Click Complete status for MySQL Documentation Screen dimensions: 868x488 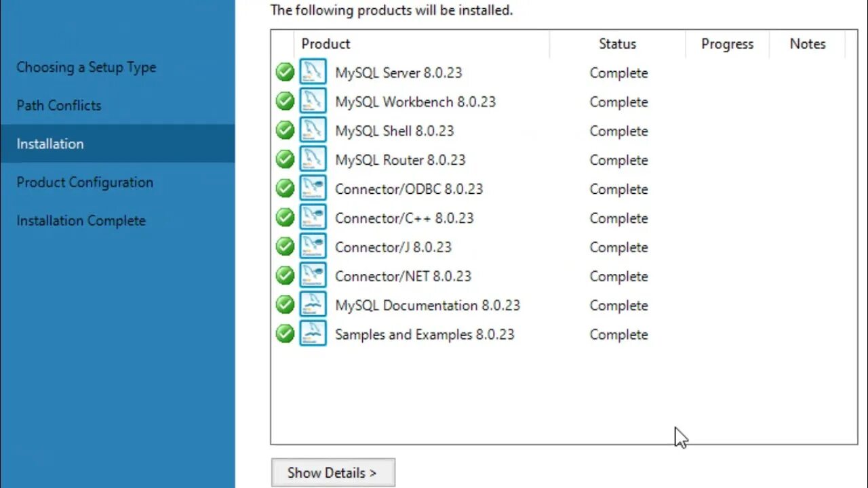tap(618, 306)
